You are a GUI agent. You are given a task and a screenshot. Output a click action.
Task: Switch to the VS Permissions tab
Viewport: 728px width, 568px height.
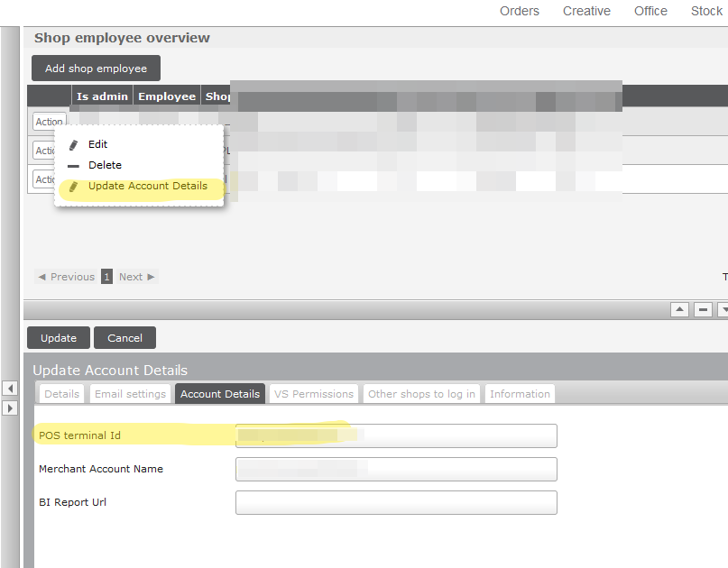point(313,394)
